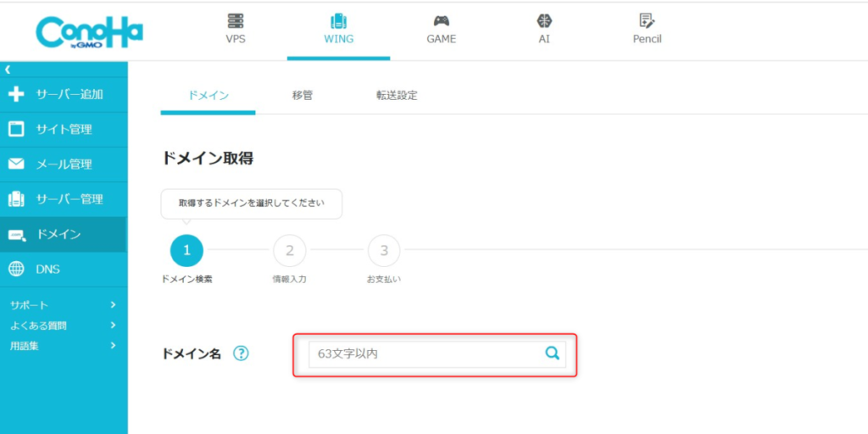
Task: Click the window icon for サイト管理
Action: 17,130
